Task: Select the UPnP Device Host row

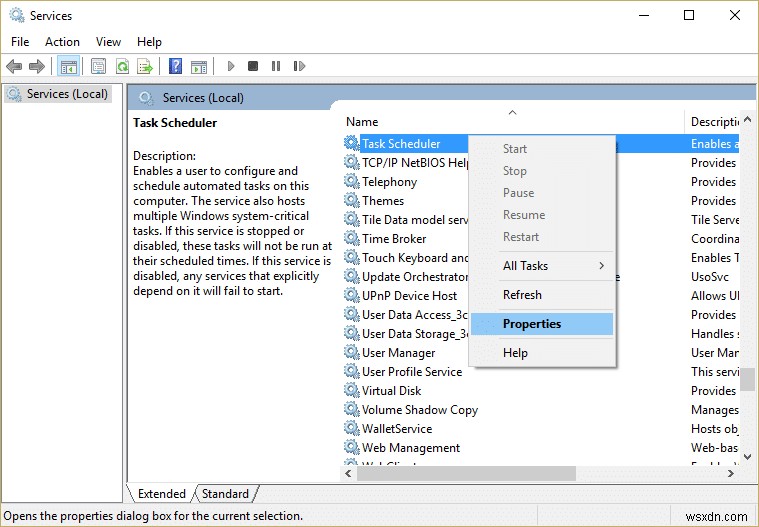Action: tap(541, 295)
